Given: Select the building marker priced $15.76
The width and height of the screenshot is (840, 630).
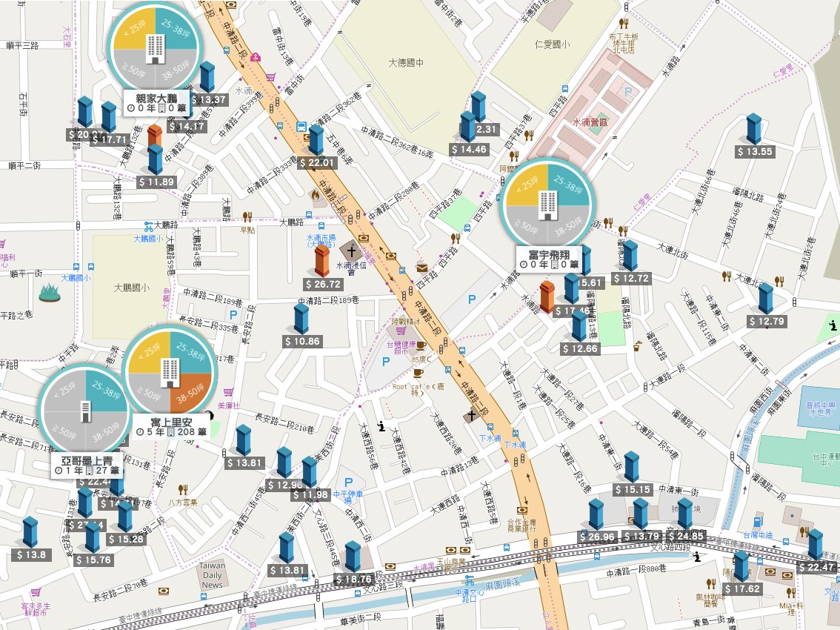Looking at the screenshot, I should point(92,537).
